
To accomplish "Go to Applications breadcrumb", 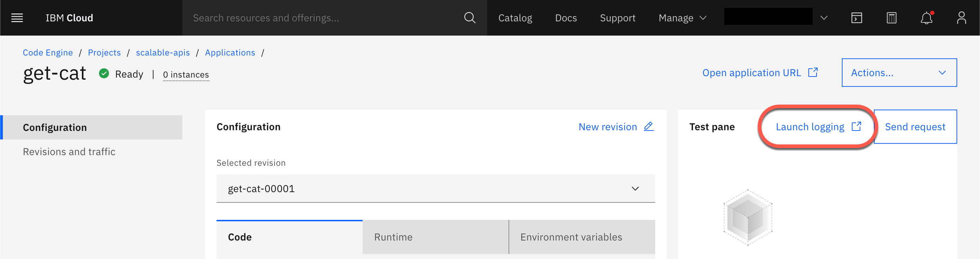I will click(x=230, y=53).
